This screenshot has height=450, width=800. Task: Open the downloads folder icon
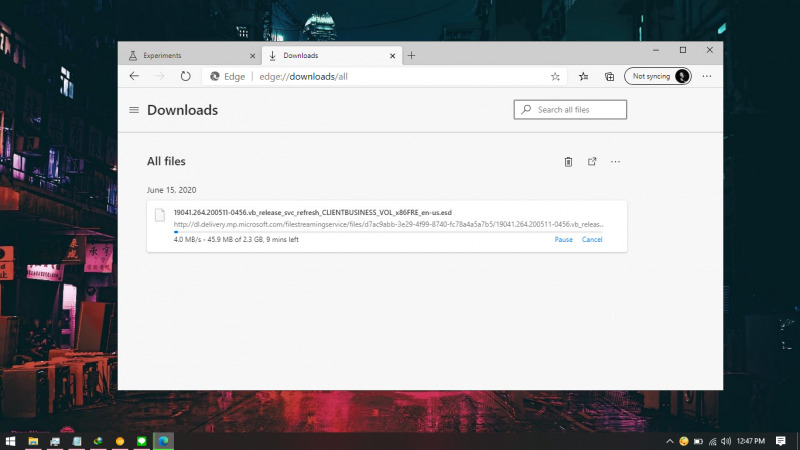coord(592,162)
